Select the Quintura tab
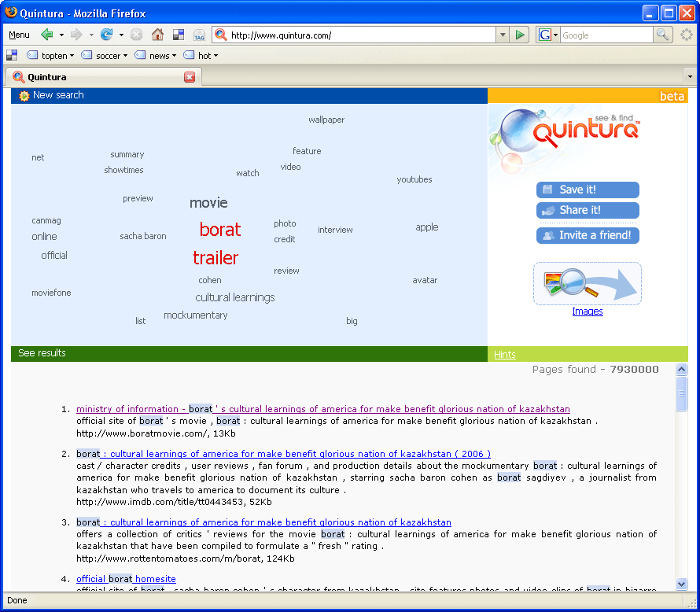This screenshot has height=612, width=700. point(104,77)
